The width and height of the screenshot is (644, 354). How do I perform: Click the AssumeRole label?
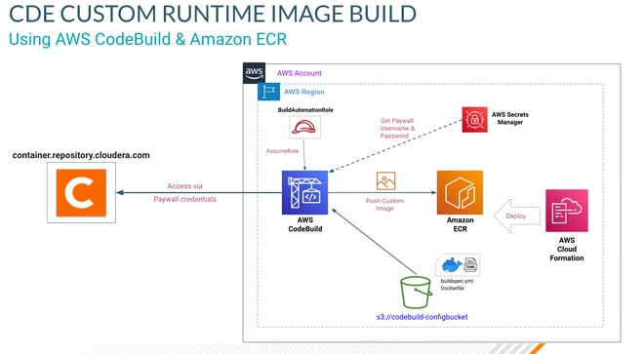(282, 151)
